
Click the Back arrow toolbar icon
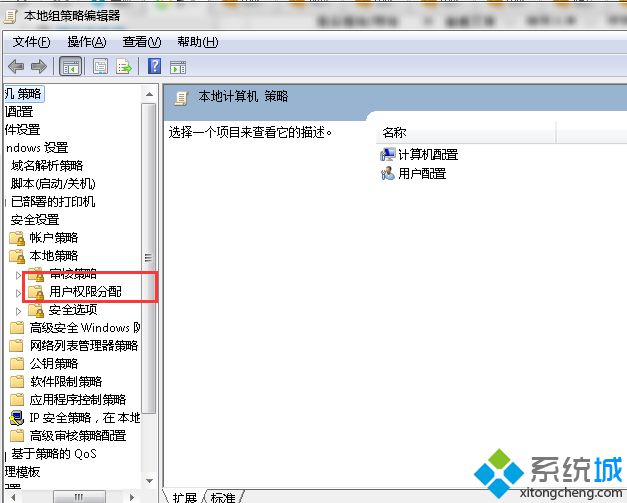[x=16, y=66]
